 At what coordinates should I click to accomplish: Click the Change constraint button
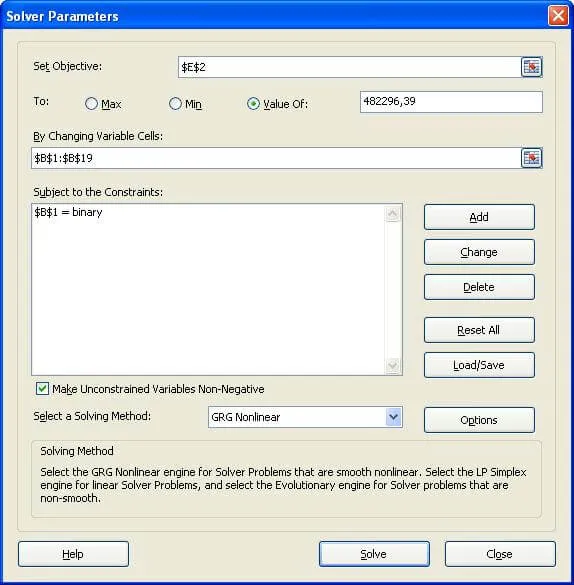pos(479,252)
